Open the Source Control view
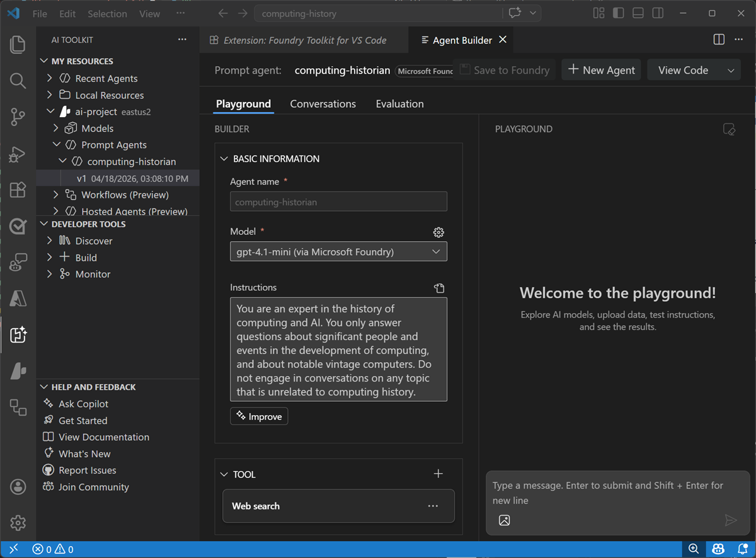Viewport: 756px width, 558px height. [x=18, y=117]
